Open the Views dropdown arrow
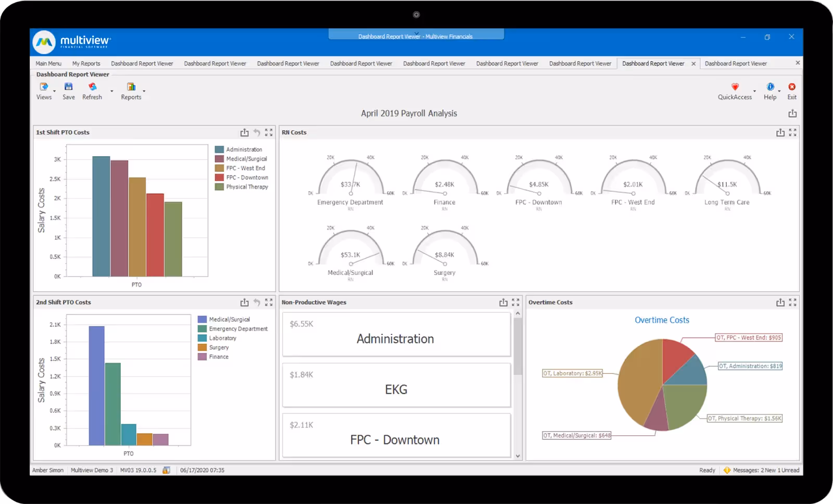 tap(54, 91)
